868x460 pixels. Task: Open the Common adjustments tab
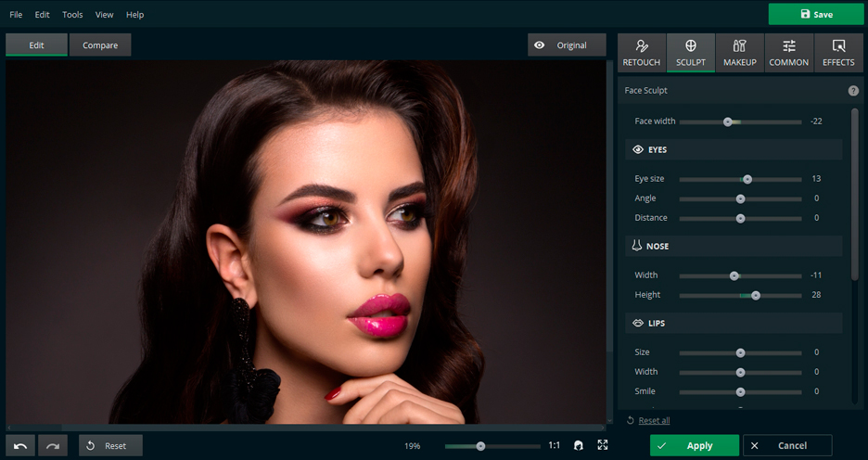(x=789, y=53)
